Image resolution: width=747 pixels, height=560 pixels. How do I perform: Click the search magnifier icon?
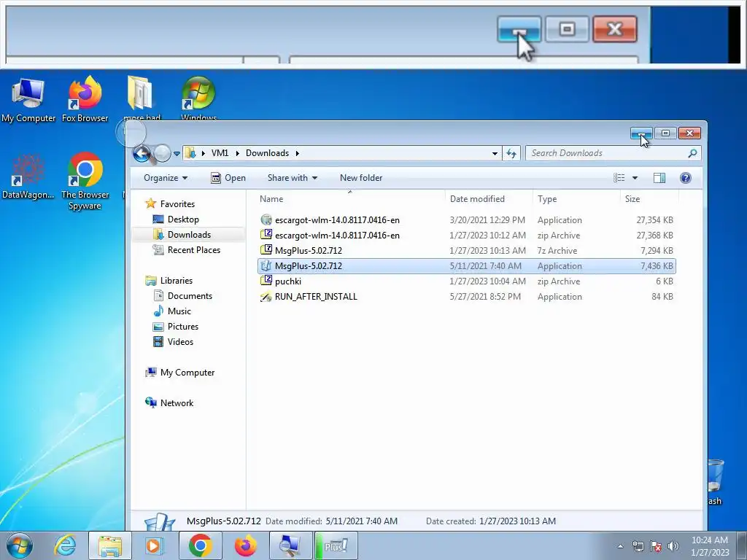tap(692, 153)
